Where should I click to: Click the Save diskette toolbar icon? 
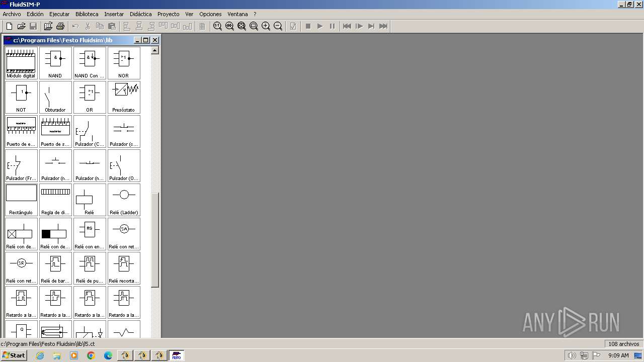[33, 26]
